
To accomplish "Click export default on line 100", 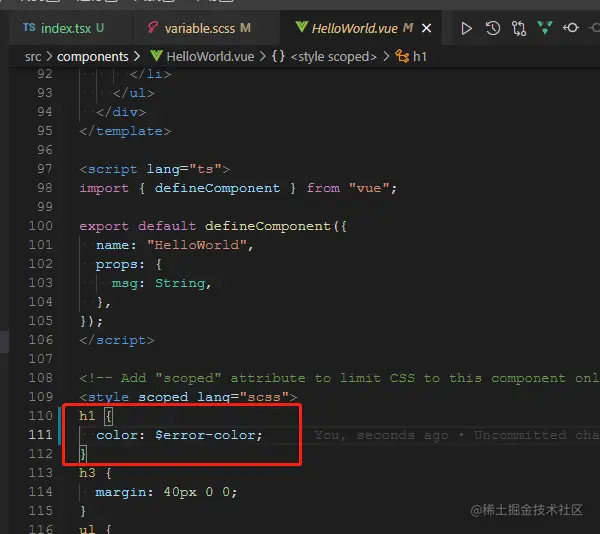I will (x=138, y=226).
